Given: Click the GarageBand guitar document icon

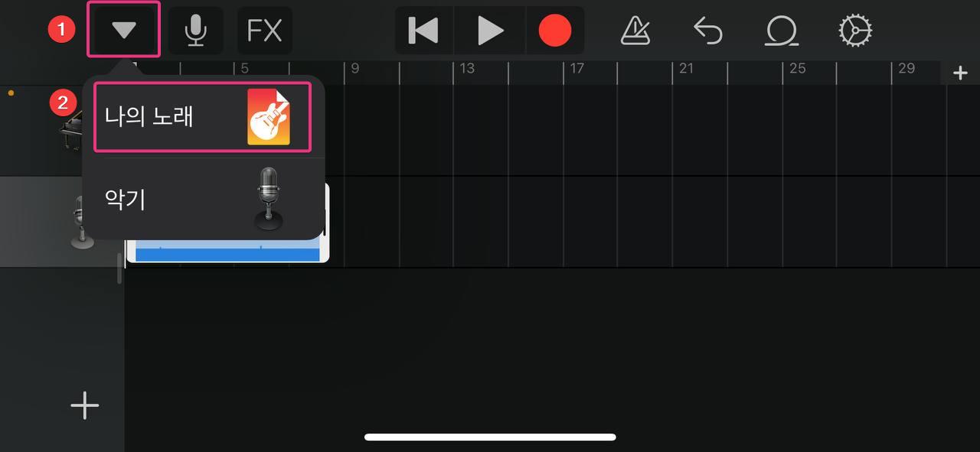Looking at the screenshot, I should [x=269, y=116].
